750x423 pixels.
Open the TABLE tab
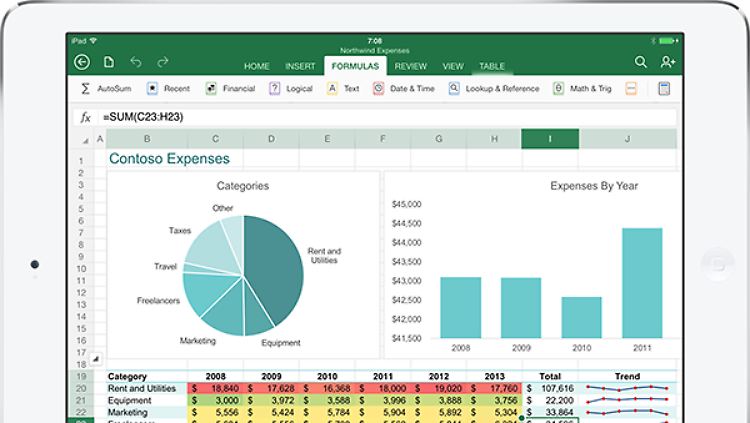click(x=492, y=67)
